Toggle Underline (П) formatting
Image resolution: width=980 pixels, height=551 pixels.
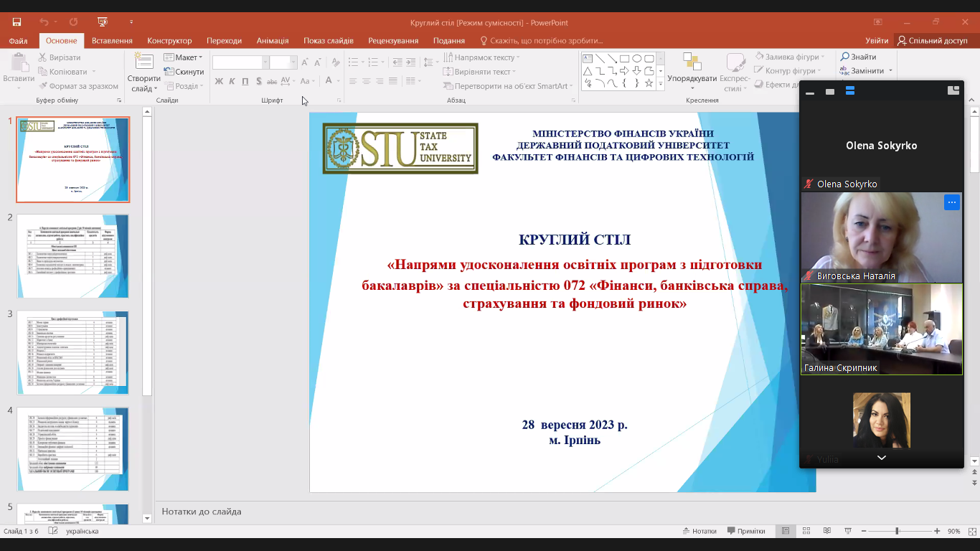[x=245, y=81]
